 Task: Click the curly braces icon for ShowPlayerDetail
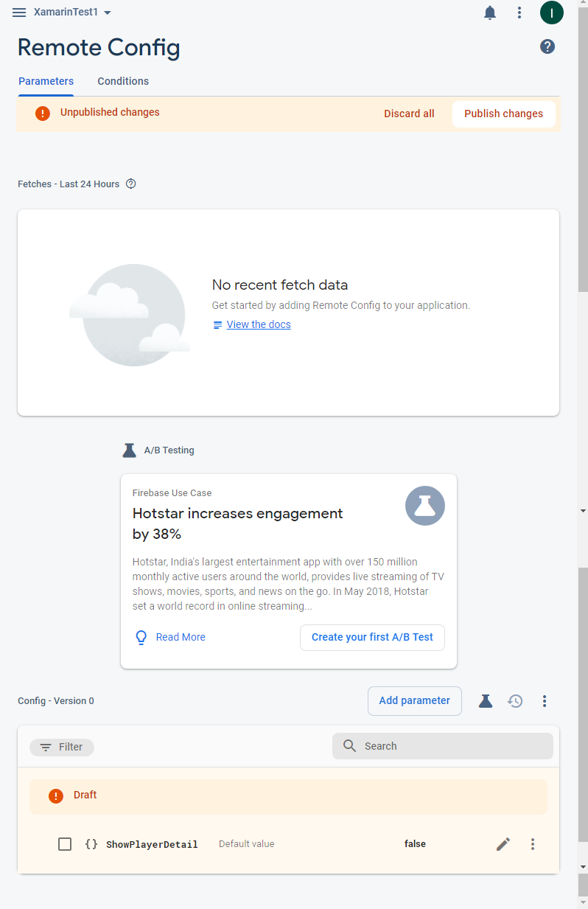coord(91,844)
